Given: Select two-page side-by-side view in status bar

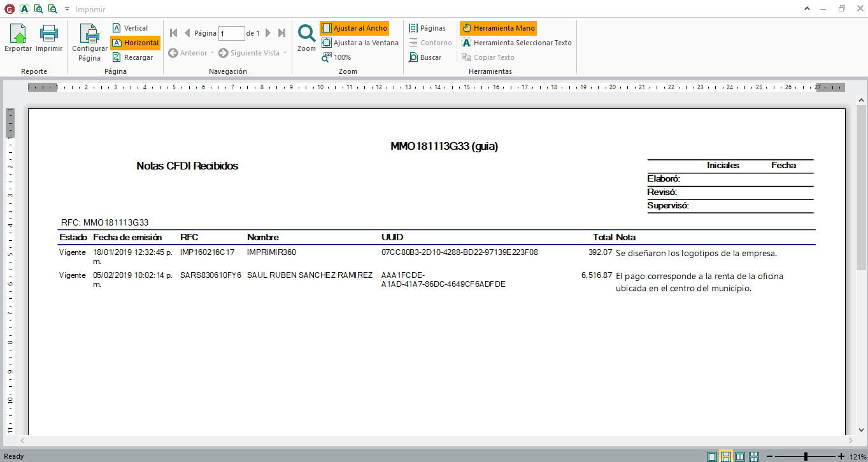Looking at the screenshot, I should (x=739, y=456).
